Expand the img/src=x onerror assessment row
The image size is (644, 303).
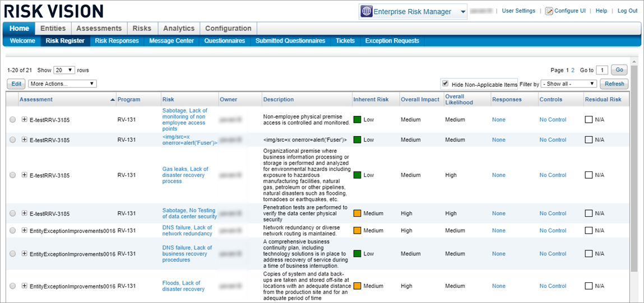24,139
